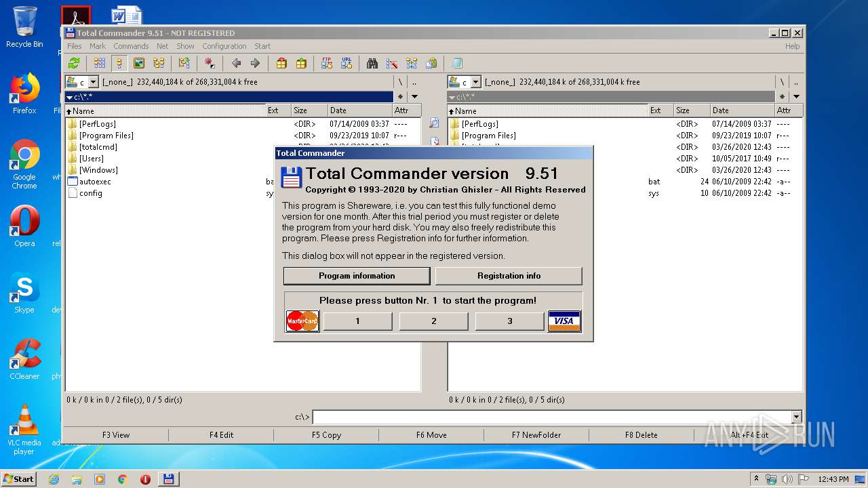This screenshot has height=488, width=868.
Task: Open the right panel drive dropdown
Action: click(x=476, y=82)
